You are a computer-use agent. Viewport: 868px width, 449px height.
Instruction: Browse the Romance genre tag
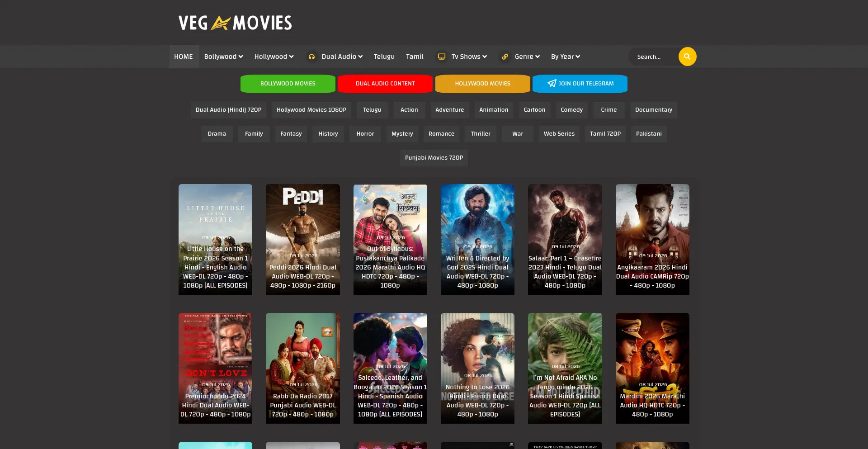click(441, 134)
